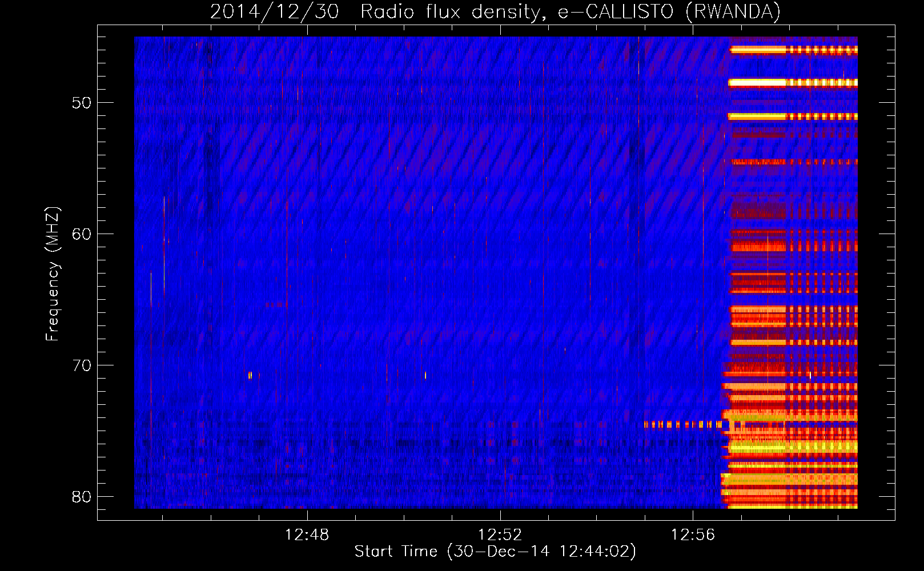
Task: Select the 12:56 time tick label
Action: pyautogui.click(x=693, y=534)
